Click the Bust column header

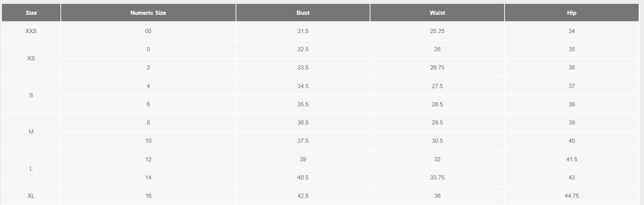pos(303,13)
